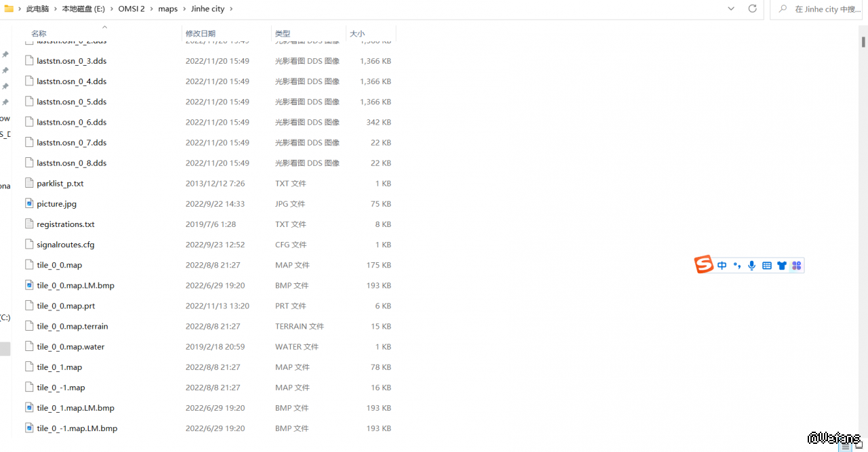Expand chevron before 此电脑 breadcrumb

click(x=19, y=9)
